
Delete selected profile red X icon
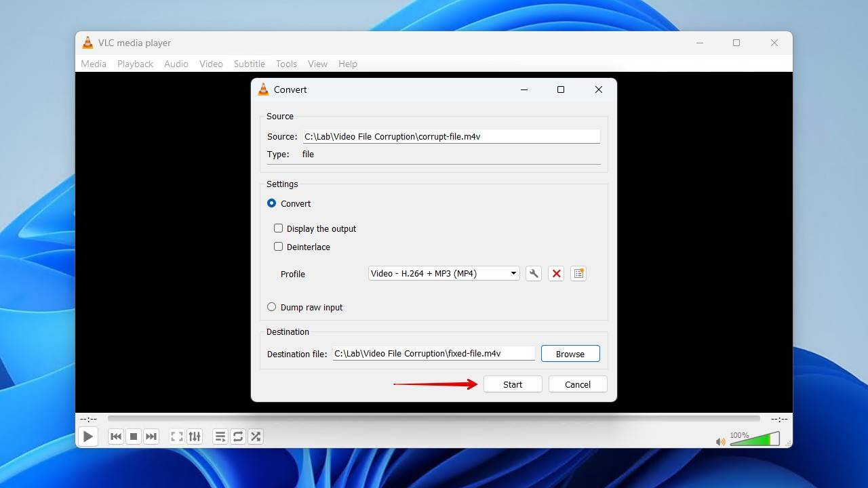tap(556, 274)
